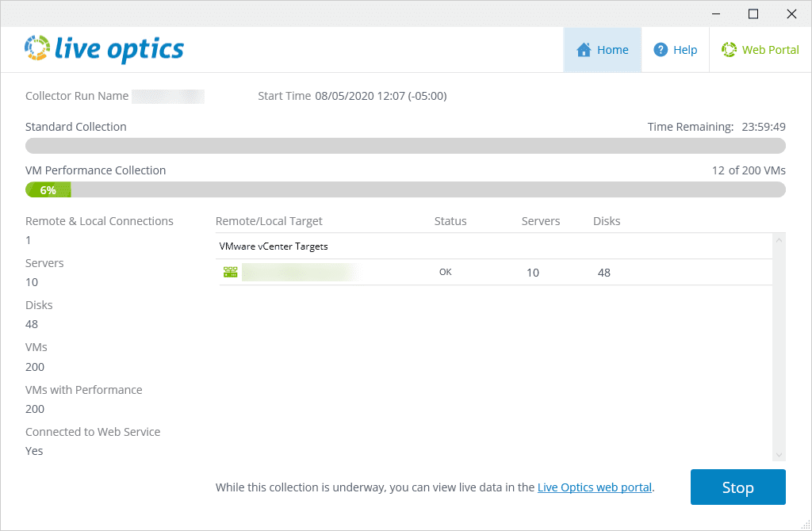The width and height of the screenshot is (812, 531).
Task: Click the vCenter target server icon
Action: click(230, 273)
